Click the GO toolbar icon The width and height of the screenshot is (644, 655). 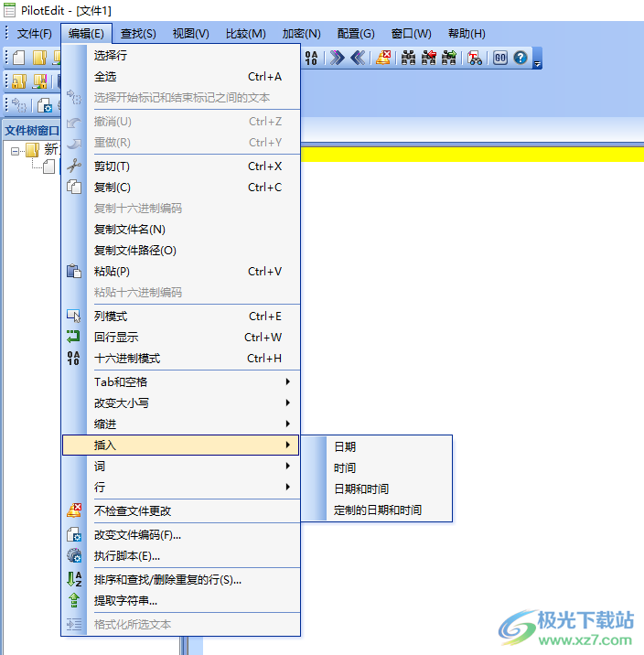pos(499,58)
